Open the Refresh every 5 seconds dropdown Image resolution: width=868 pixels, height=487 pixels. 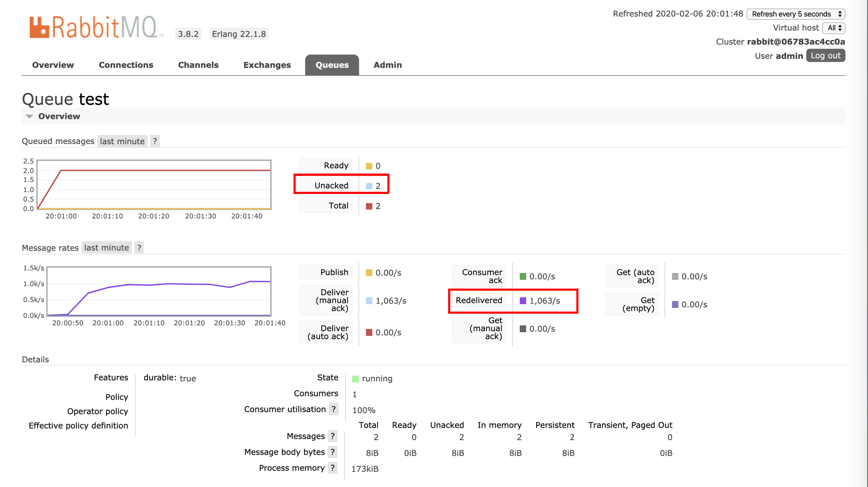(x=796, y=14)
